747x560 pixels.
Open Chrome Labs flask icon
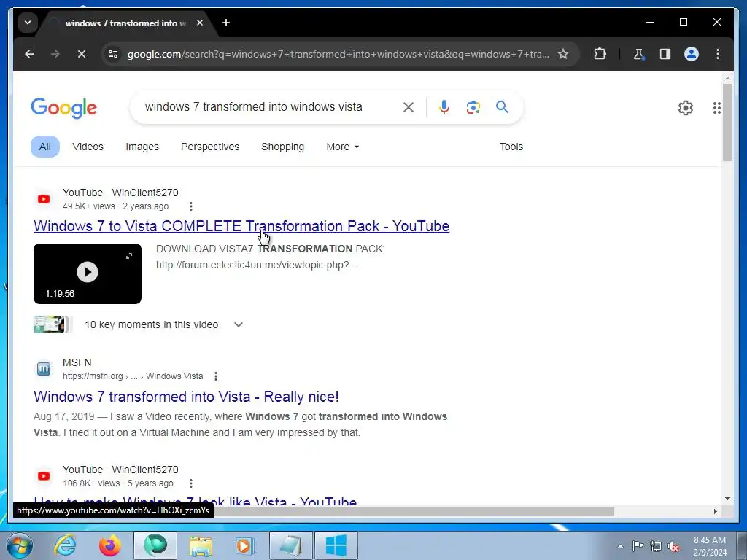[x=638, y=54]
